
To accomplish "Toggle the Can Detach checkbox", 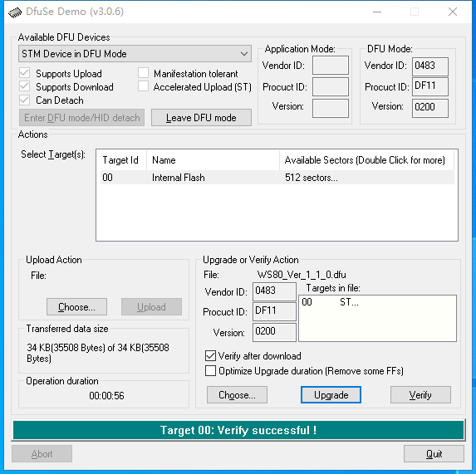I will coord(24,100).
